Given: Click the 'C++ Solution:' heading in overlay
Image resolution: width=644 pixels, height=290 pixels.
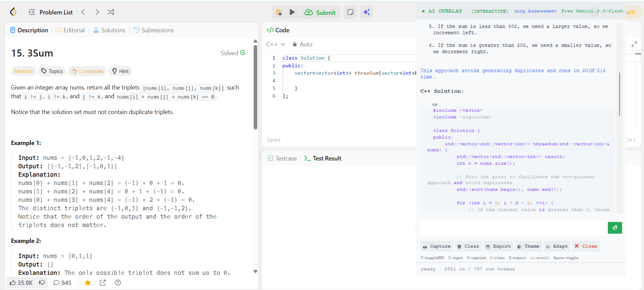Looking at the screenshot, I should tap(442, 91).
